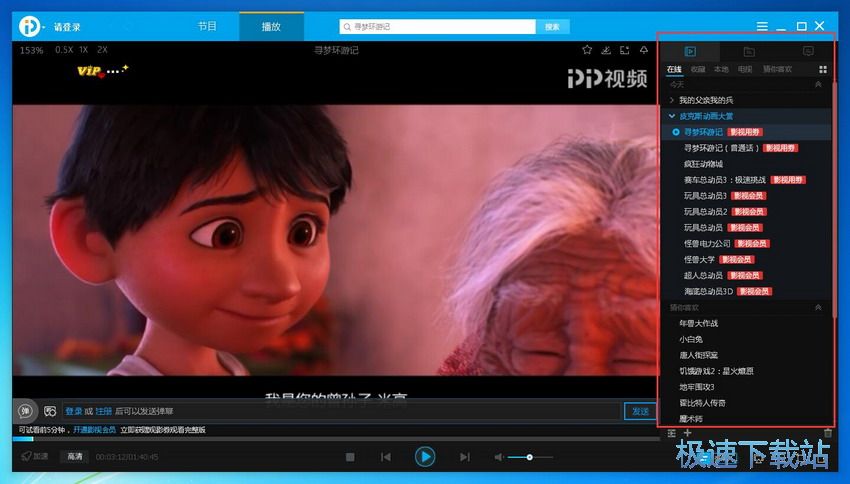The height and width of the screenshot is (484, 850).
Task: Click the 注册 register link
Action: 104,411
